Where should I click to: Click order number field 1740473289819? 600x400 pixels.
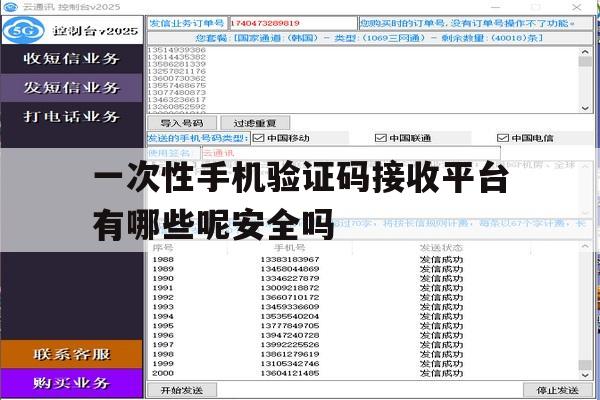(293, 23)
